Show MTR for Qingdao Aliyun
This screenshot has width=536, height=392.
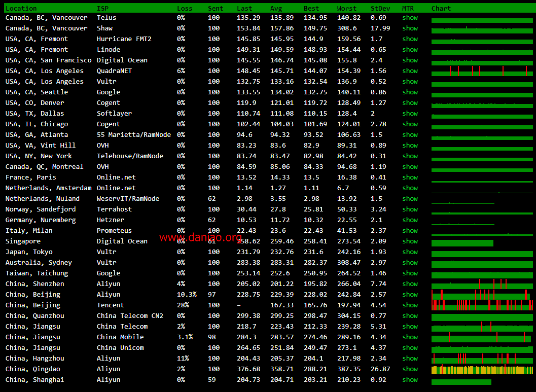tap(410, 369)
